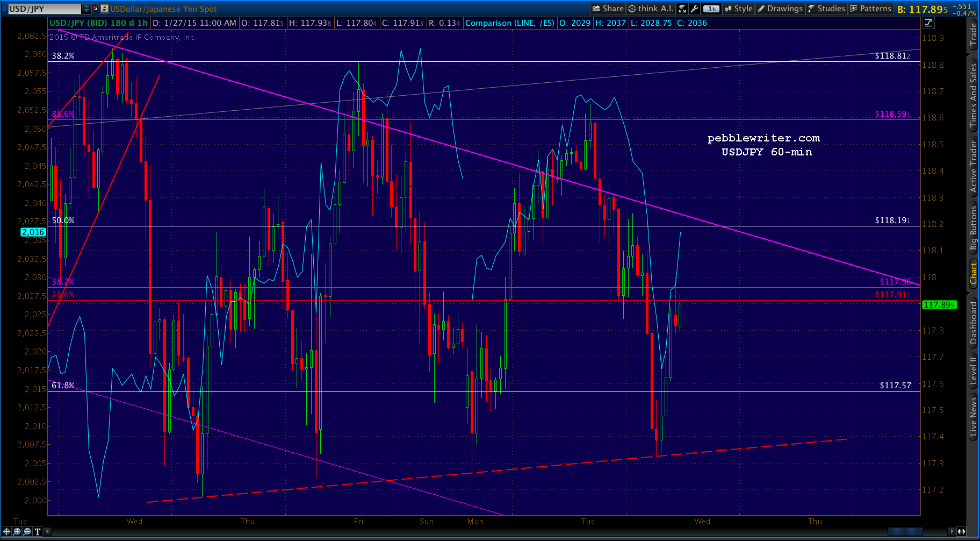Click the Comparison (LINE, /ES) label
980x541 pixels.
[510, 23]
